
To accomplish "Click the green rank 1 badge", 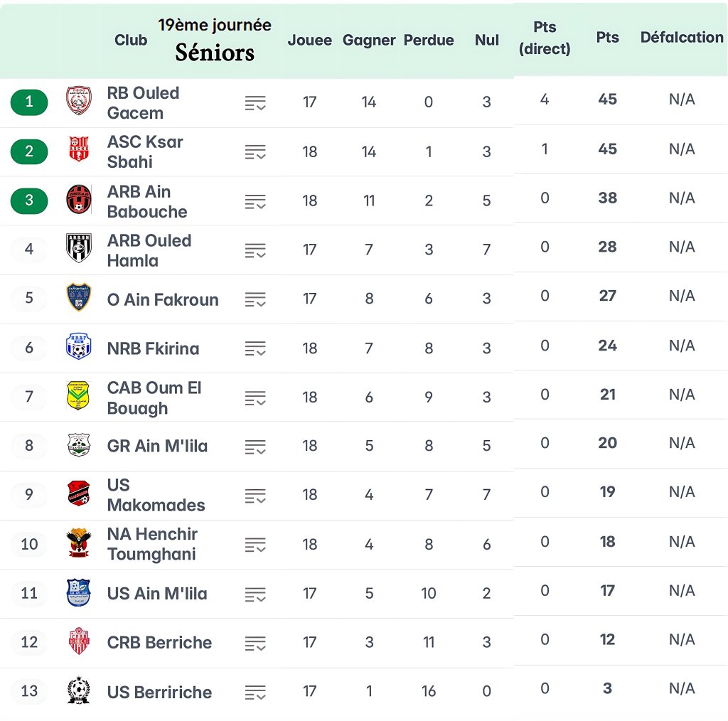I will [29, 102].
